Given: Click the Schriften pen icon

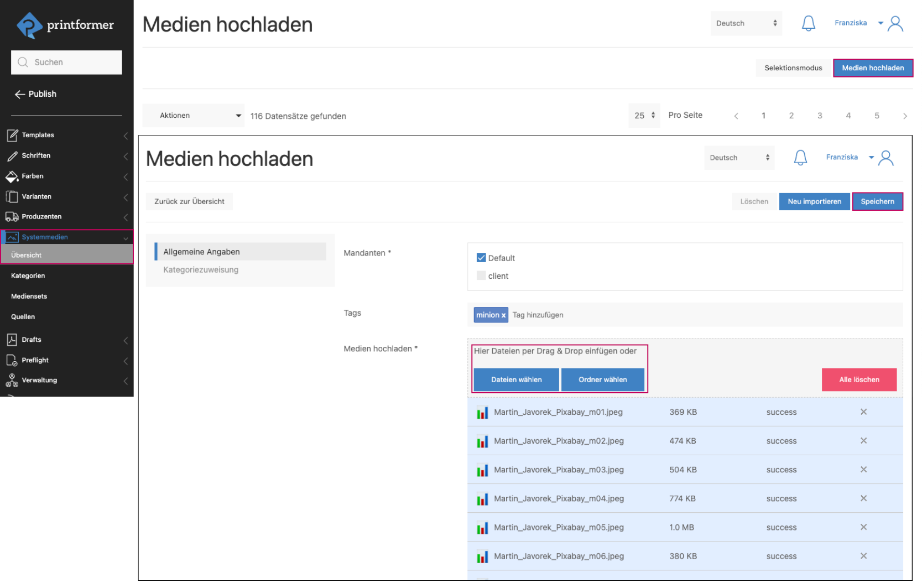Looking at the screenshot, I should pyautogui.click(x=12, y=156).
